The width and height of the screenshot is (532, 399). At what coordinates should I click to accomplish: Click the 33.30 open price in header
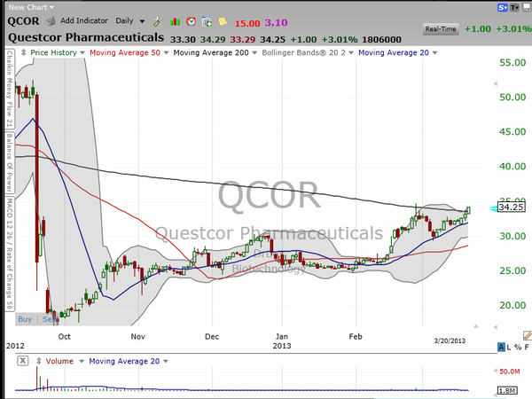pos(183,40)
